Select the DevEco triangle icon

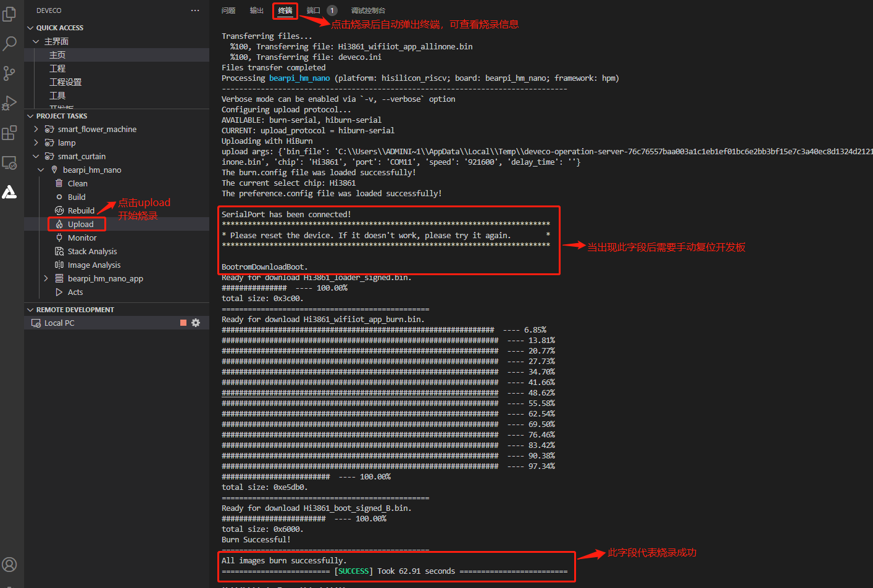click(x=9, y=193)
